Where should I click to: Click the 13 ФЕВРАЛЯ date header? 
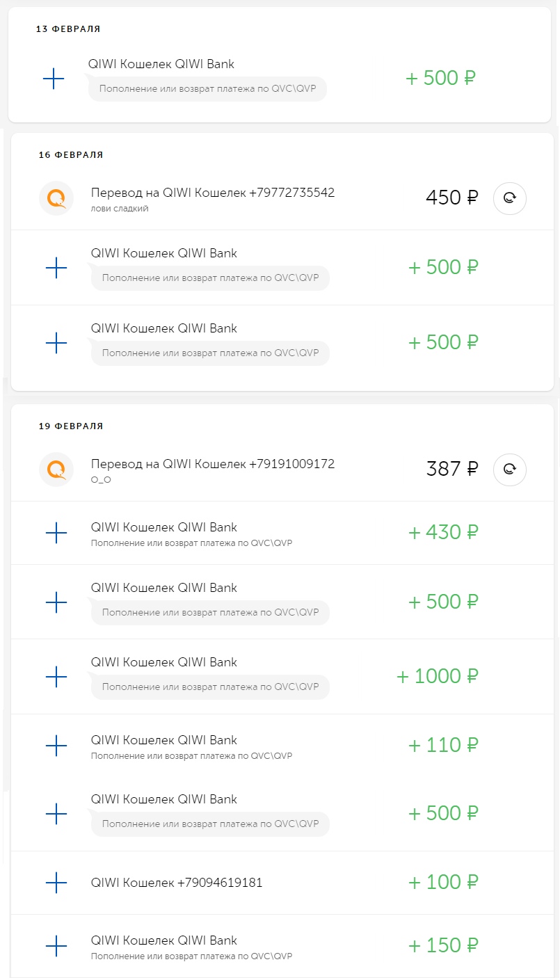[68, 29]
